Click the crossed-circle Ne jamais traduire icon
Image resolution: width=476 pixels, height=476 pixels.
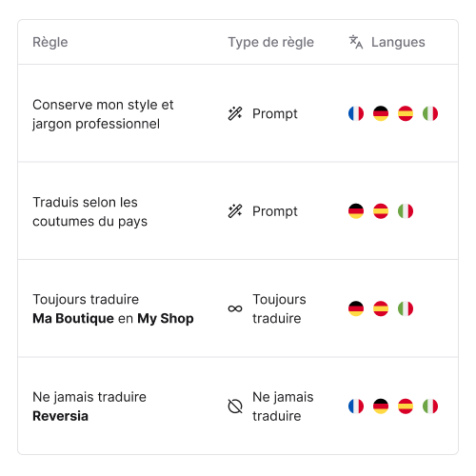[x=235, y=407]
